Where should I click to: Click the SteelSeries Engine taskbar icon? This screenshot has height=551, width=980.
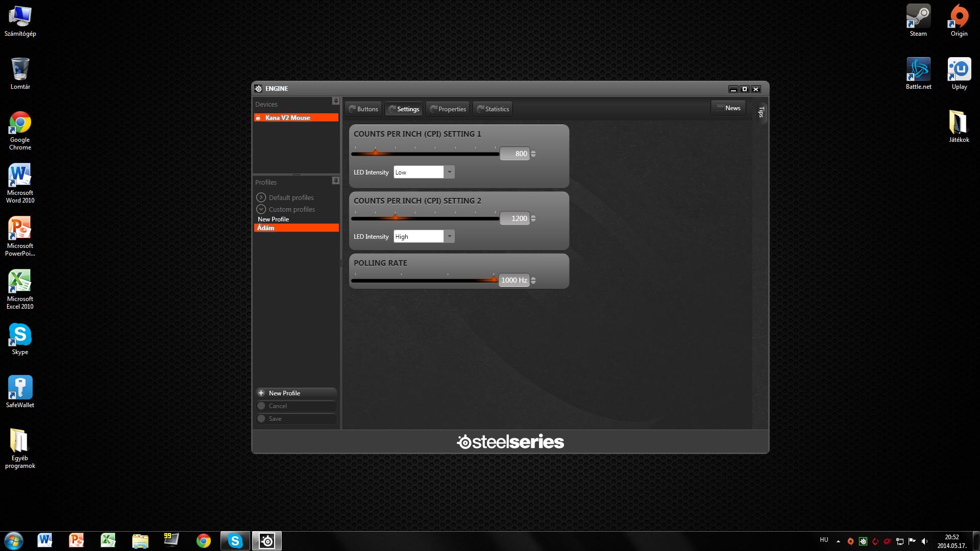[267, 541]
